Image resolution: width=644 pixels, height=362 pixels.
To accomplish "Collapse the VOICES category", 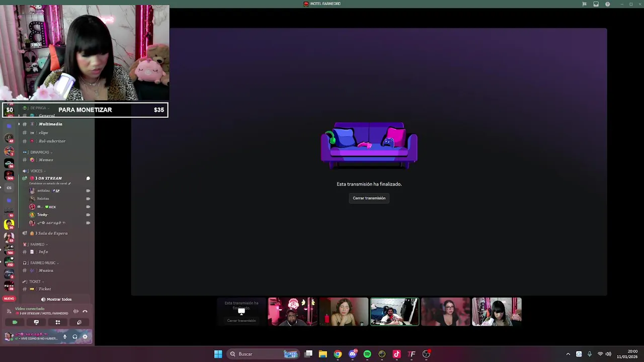I will (37, 171).
